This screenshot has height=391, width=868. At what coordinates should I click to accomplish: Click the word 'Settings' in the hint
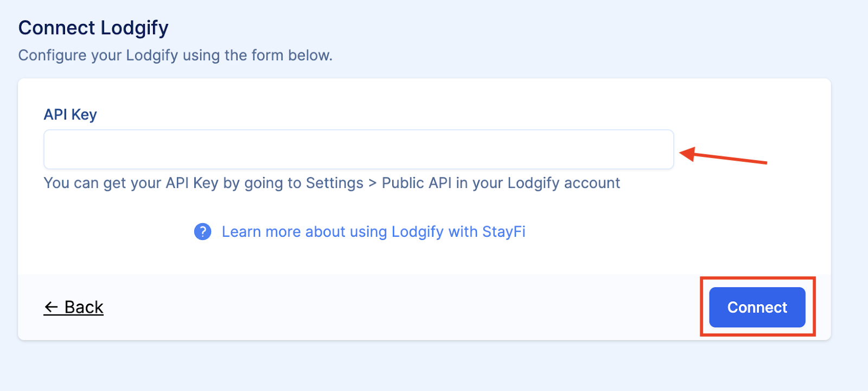point(334,184)
